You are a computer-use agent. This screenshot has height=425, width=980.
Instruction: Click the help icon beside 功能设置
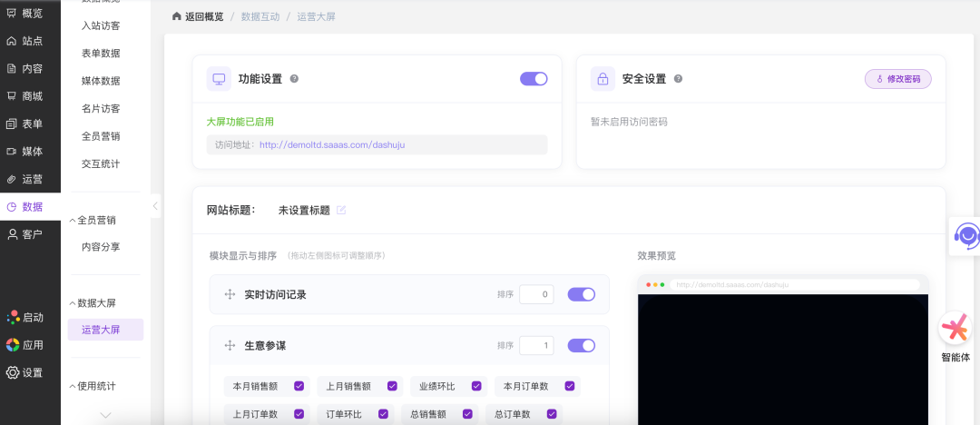point(294,79)
